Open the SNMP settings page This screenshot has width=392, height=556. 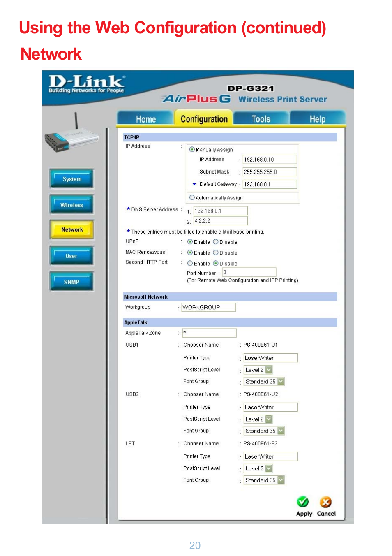[x=72, y=282]
